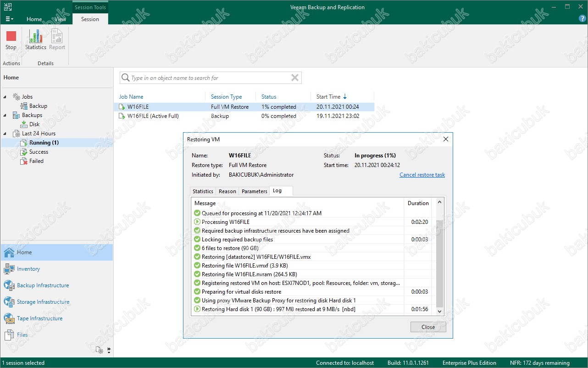
Task: Select Restoring Hard disk 1 entry
Action: (312, 309)
